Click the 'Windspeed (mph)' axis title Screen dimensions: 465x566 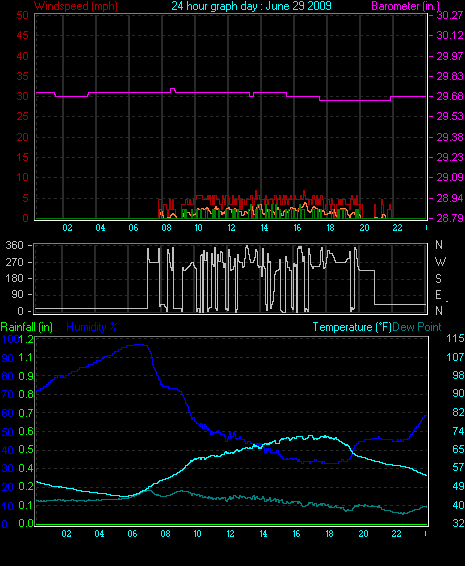(x=76, y=6)
